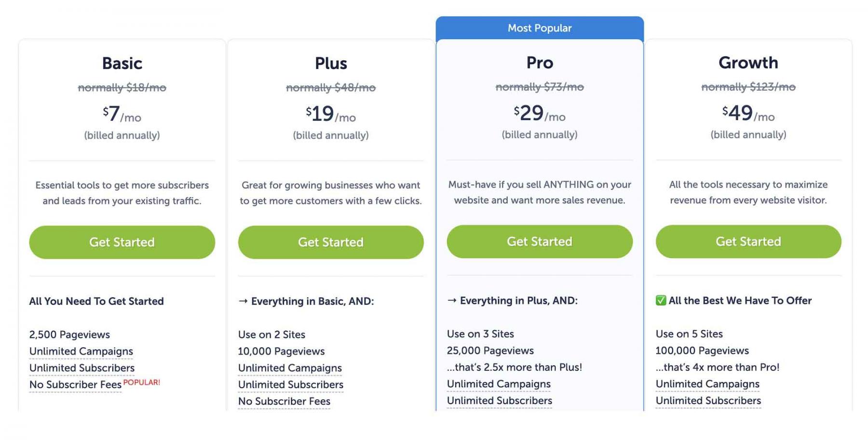This screenshot has height=443, width=868.
Task: Open Unlimited Campaigns in the Pro column
Action: tap(499, 384)
